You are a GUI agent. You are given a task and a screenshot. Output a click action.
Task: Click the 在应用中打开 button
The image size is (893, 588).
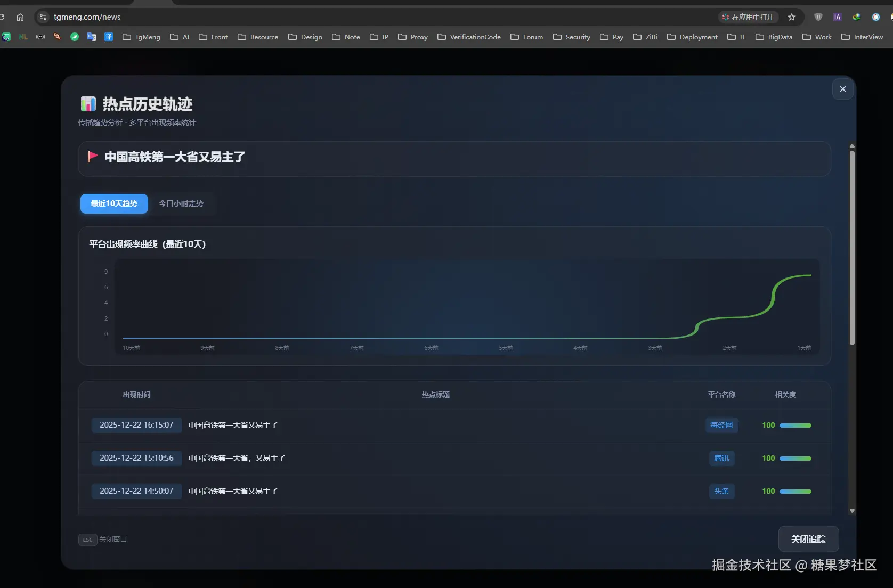point(748,17)
